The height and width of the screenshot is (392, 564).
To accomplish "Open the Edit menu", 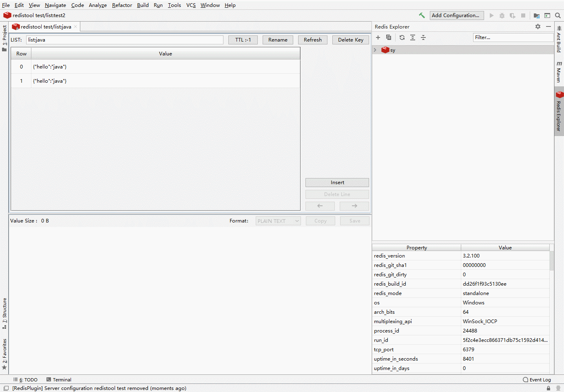I will pos(19,5).
